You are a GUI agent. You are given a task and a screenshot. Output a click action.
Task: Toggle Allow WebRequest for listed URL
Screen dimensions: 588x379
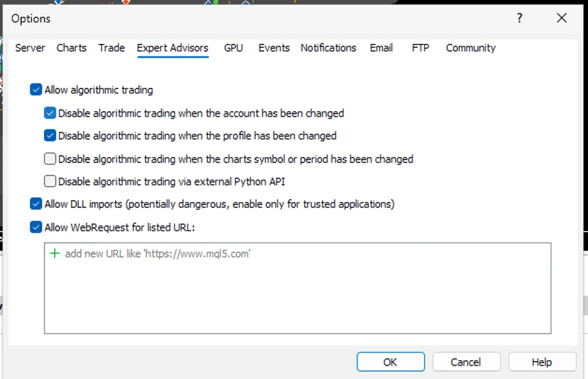(36, 227)
